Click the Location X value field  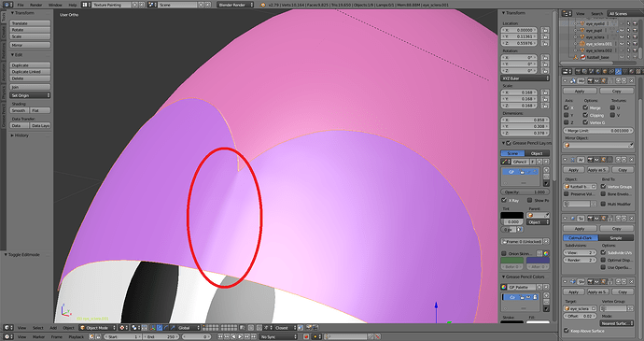click(520, 30)
